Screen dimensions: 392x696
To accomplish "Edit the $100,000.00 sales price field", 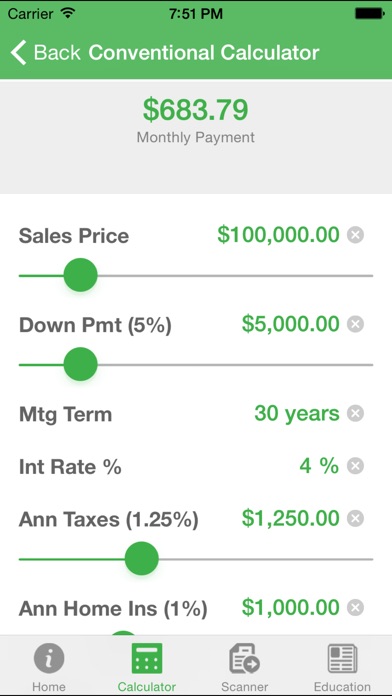I will pyautogui.click(x=278, y=235).
